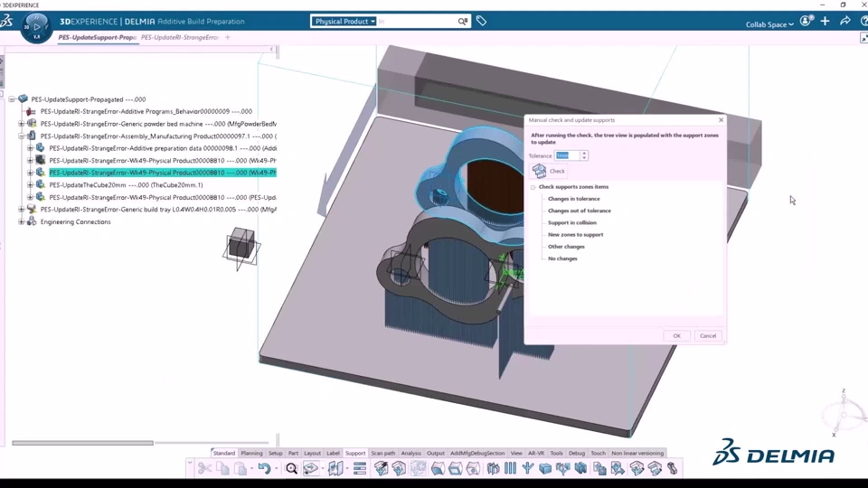Click the Tolerance value input field
Viewport: 868px width, 488px height.
(x=568, y=155)
